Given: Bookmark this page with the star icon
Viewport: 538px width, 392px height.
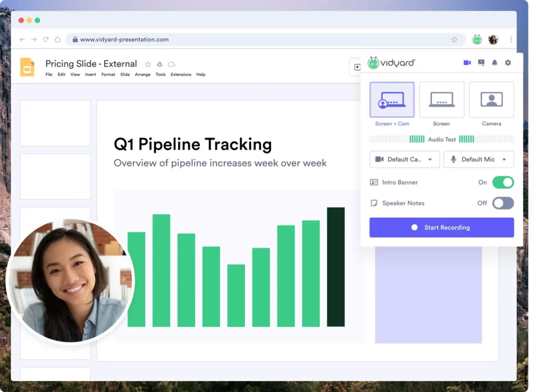Looking at the screenshot, I should point(454,39).
